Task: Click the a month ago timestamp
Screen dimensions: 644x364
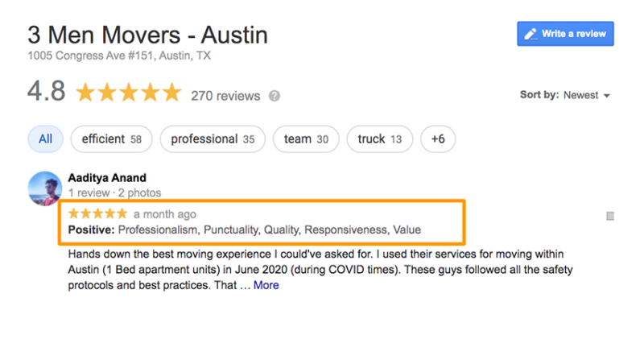Action: [165, 214]
